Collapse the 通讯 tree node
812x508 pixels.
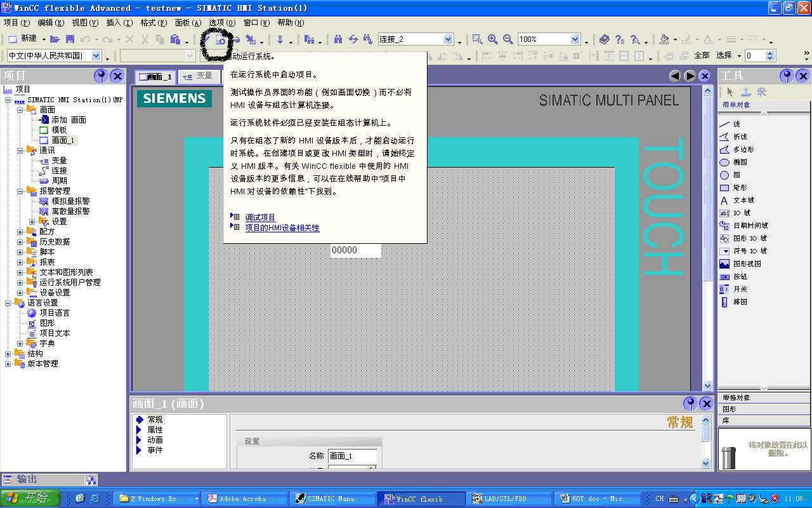point(20,150)
